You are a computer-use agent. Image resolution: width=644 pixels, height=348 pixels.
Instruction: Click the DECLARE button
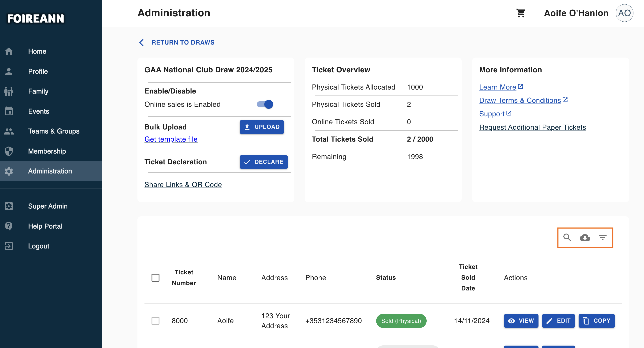click(x=263, y=162)
